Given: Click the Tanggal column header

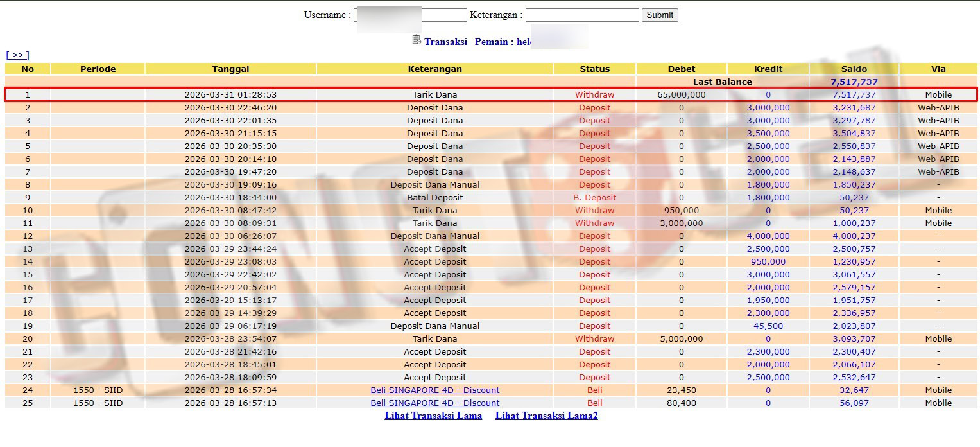Looking at the screenshot, I should coord(230,69).
